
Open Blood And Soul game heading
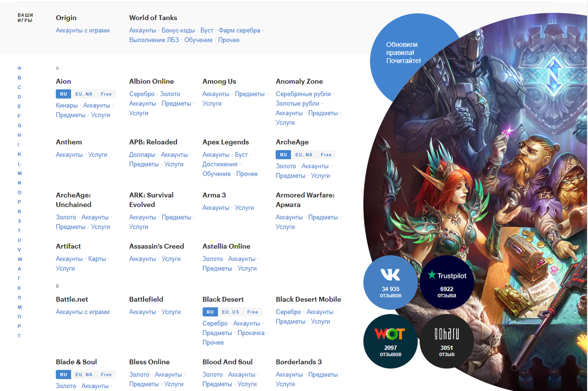227,362
